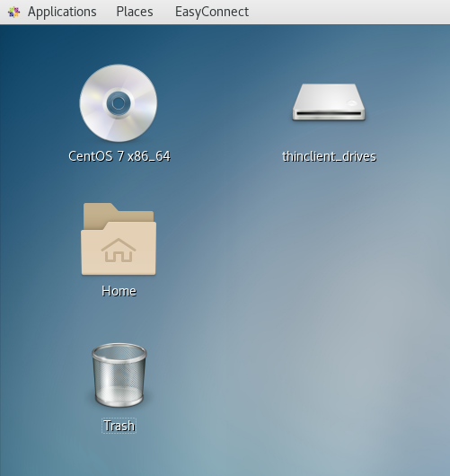Select the Home folder icon
Viewport: 450px width, 476px height.
point(119,239)
